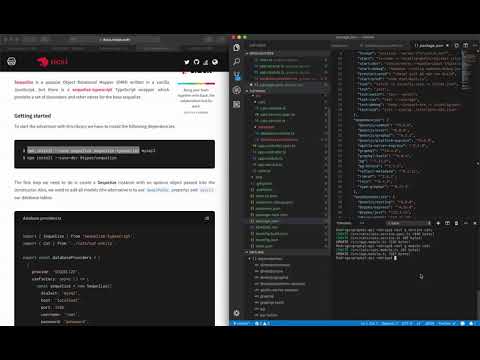Create a new terminal with plus icon
Image resolution: width=480 pixels, height=360 pixels.
point(438,223)
